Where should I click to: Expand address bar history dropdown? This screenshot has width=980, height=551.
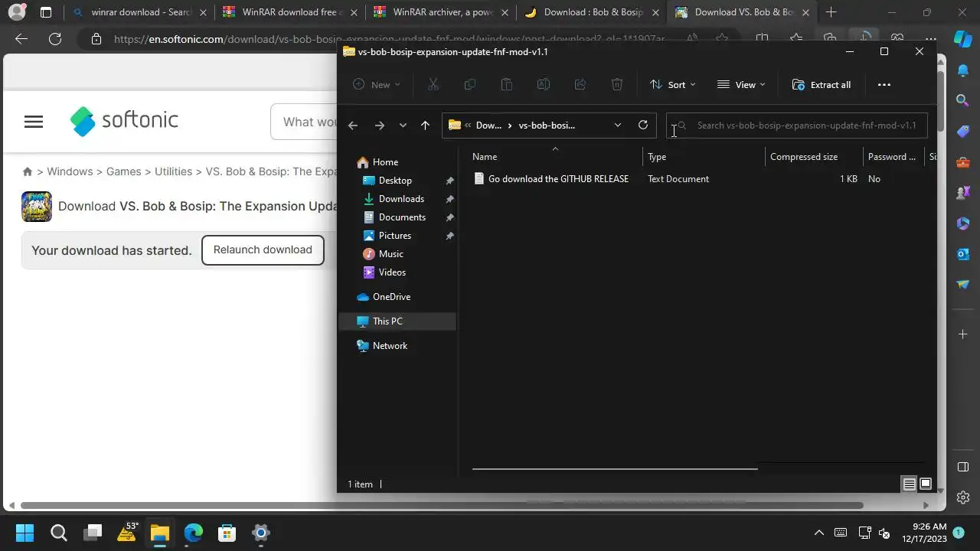point(618,126)
